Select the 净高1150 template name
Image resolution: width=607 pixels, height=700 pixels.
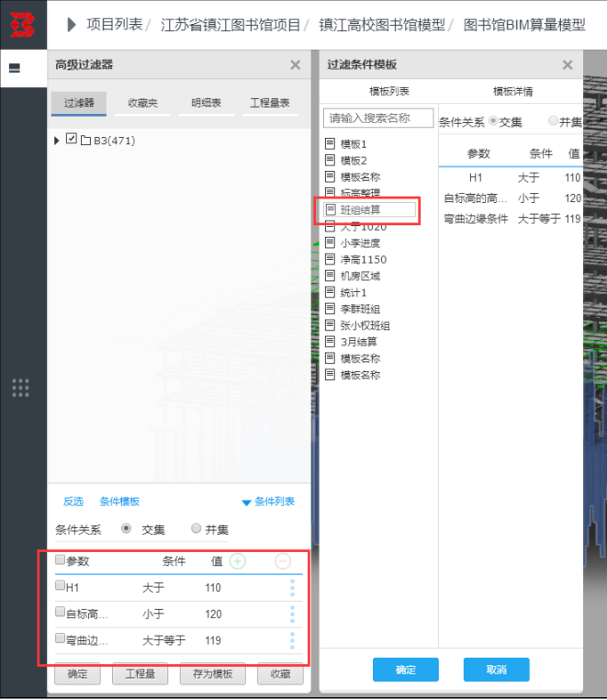pos(364,259)
